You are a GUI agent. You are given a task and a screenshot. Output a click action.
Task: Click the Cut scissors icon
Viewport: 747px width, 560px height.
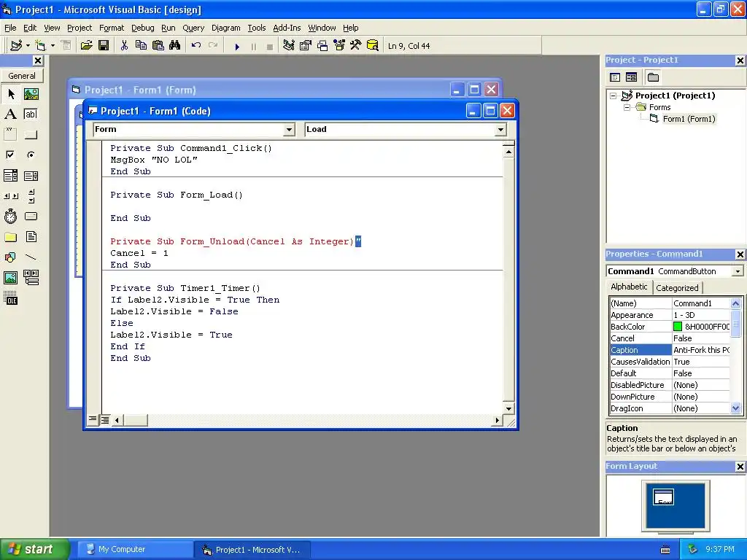click(x=124, y=45)
